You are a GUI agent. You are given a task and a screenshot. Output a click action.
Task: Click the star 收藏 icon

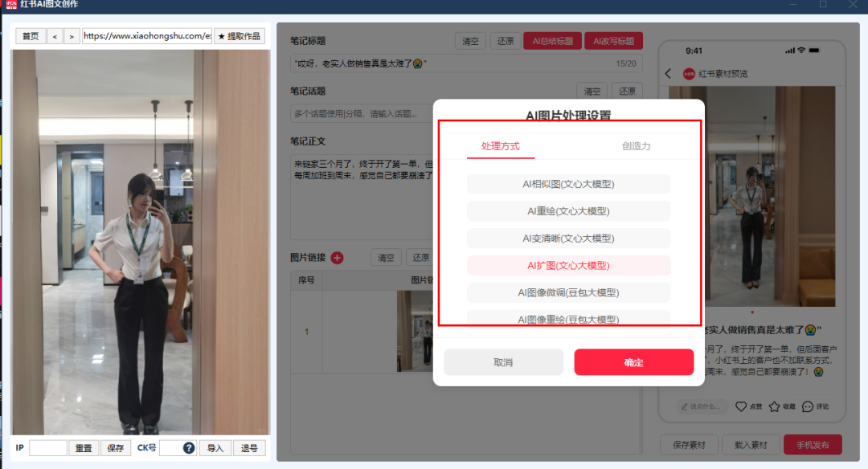775,406
